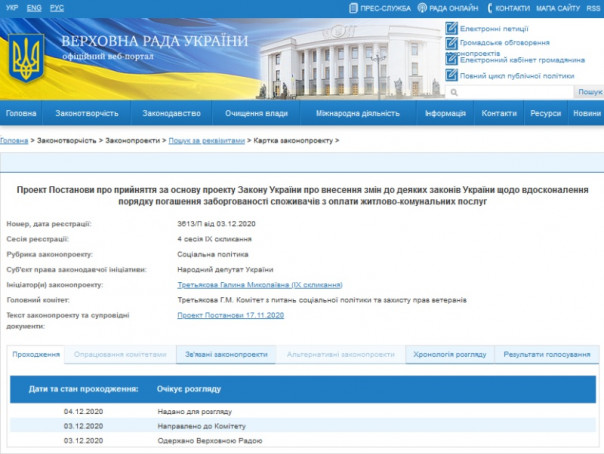Click the Повний цикл публічної політики icon
Image resolution: width=604 pixels, height=454 pixels.
tap(452, 76)
